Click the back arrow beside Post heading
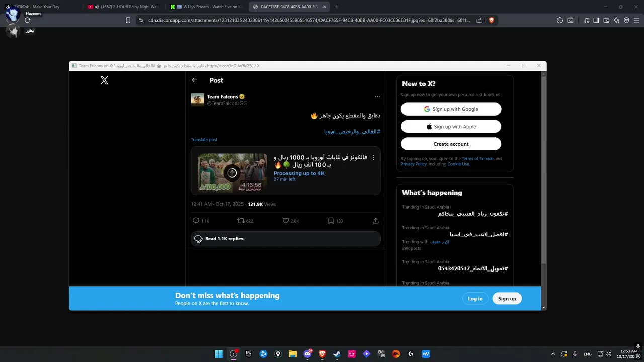644x362 pixels. click(x=194, y=80)
